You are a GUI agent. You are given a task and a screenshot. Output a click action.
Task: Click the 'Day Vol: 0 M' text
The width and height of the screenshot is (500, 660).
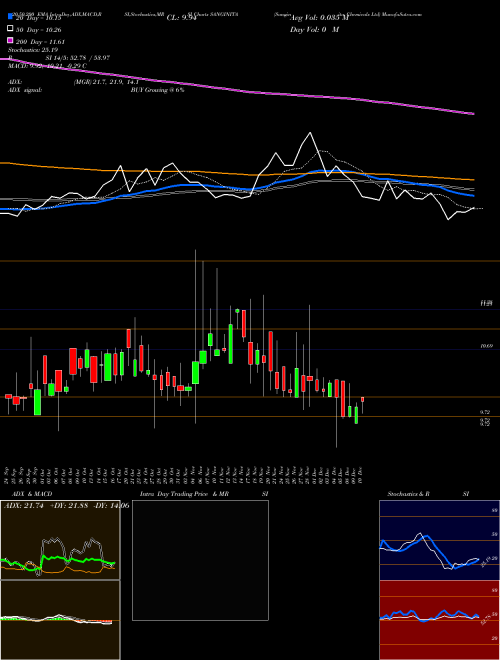tap(314, 29)
